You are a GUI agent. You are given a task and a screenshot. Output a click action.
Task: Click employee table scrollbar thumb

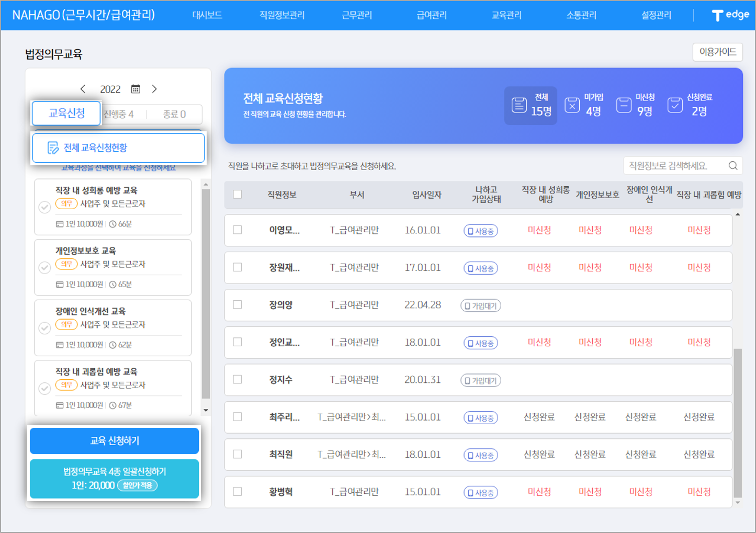(738, 423)
